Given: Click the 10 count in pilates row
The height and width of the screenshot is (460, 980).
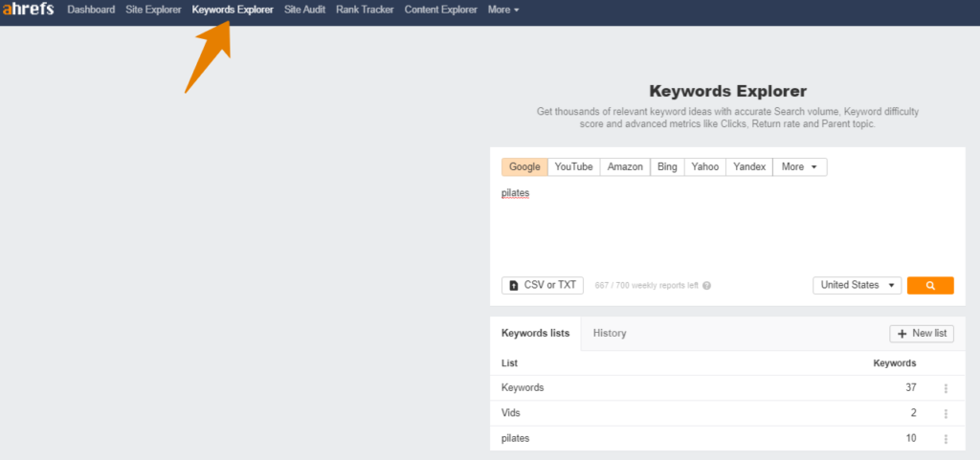Looking at the screenshot, I should coord(911,438).
